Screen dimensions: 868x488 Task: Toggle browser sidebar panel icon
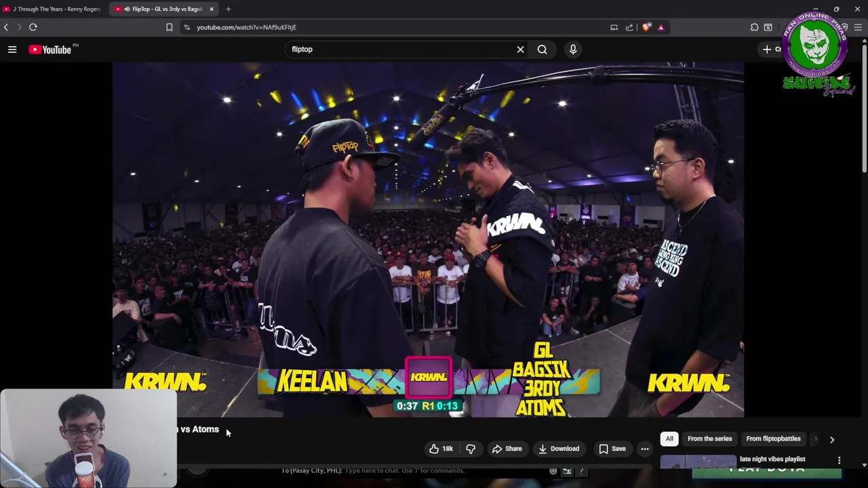click(768, 27)
